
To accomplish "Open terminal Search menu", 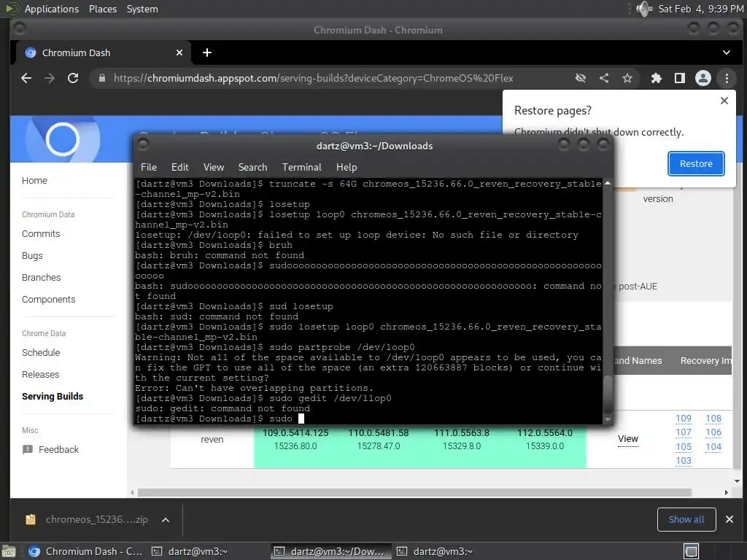I will coord(252,167).
